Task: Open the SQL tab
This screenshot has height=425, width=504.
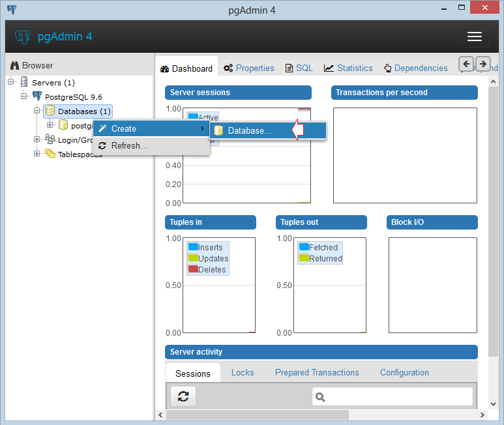Action: click(x=299, y=68)
